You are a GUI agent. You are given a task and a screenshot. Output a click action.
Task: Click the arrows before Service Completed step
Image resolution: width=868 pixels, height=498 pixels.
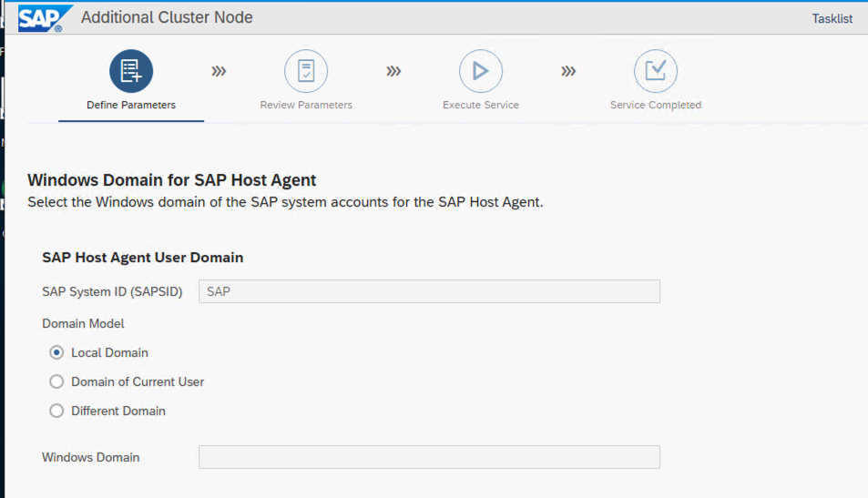point(568,71)
